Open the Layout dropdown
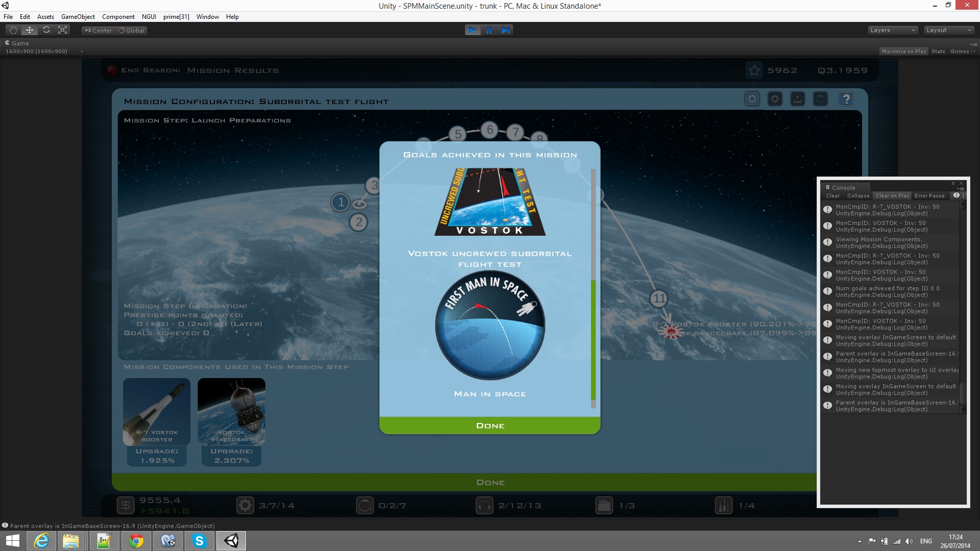This screenshot has height=551, width=980. pyautogui.click(x=949, y=30)
